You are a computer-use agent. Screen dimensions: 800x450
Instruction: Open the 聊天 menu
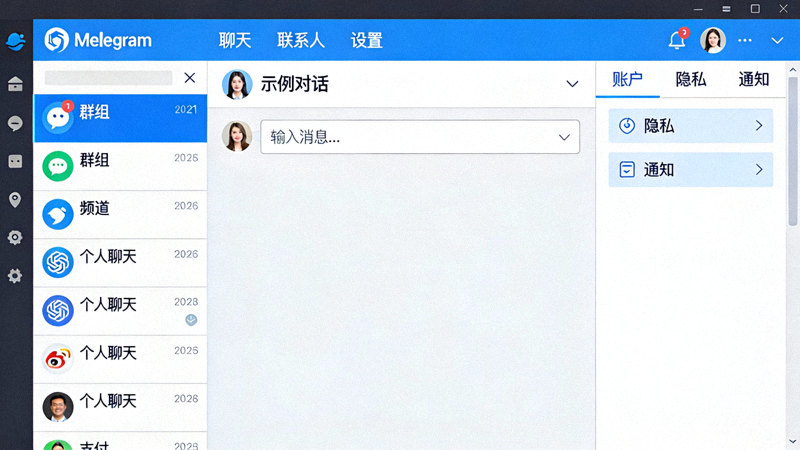235,40
